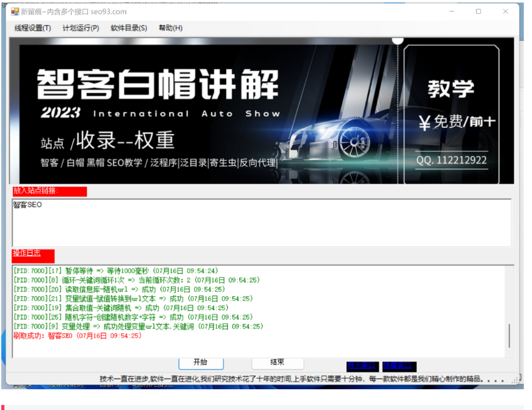Click the 结束 button to stop
The height and width of the screenshot is (410, 532).
pyautogui.click(x=277, y=363)
